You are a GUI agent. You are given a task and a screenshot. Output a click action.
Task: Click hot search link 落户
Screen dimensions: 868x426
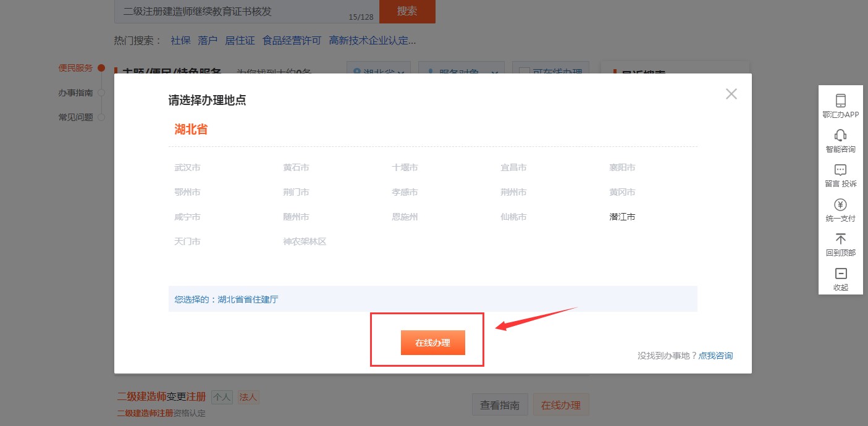pyautogui.click(x=208, y=41)
